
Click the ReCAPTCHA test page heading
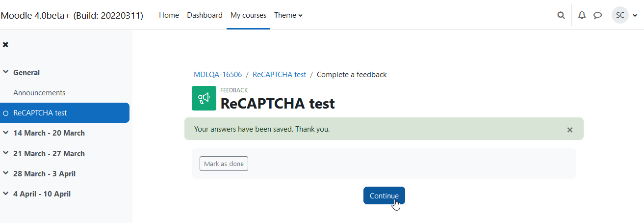(278, 104)
